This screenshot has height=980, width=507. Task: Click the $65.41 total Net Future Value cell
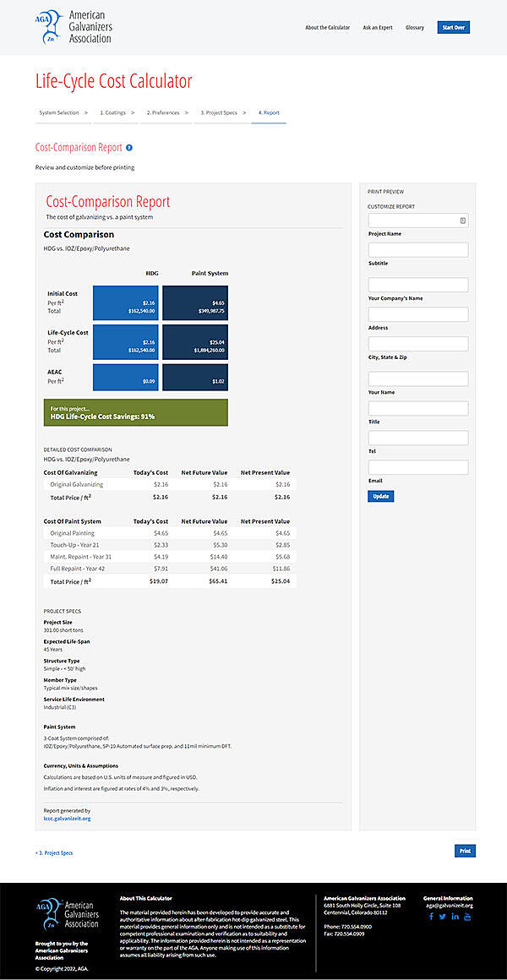click(x=220, y=580)
